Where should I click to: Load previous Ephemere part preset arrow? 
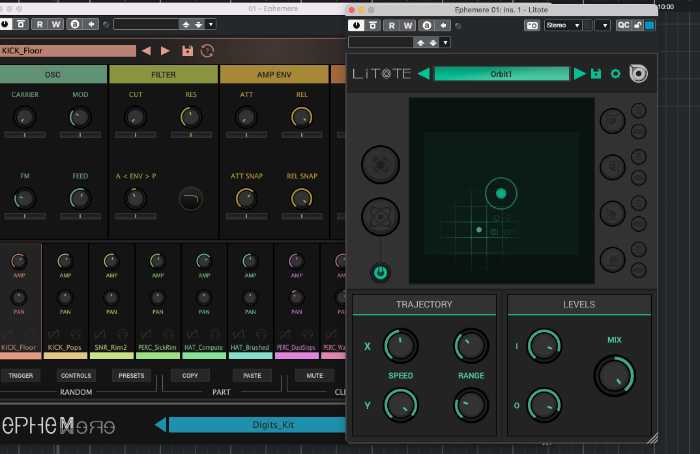[146, 51]
